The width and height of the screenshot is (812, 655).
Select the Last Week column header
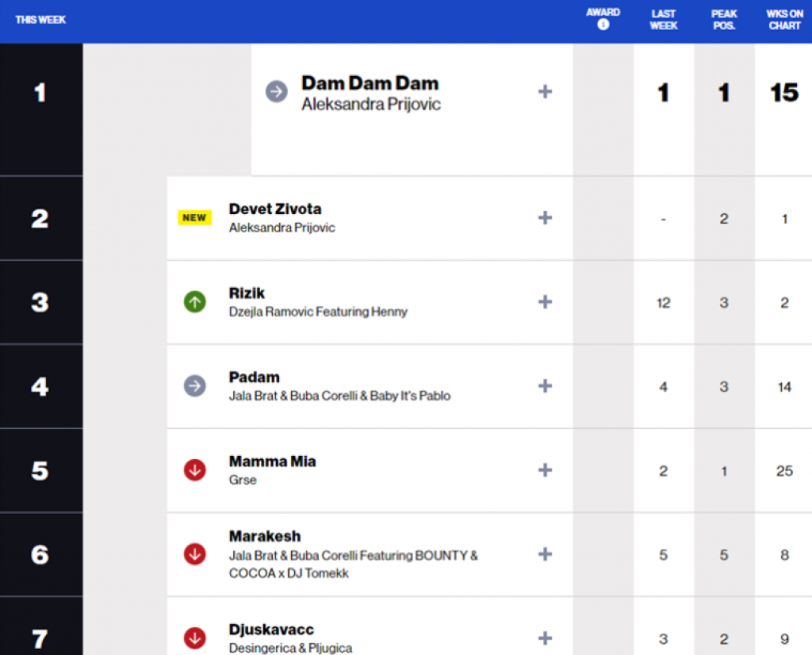click(x=664, y=20)
